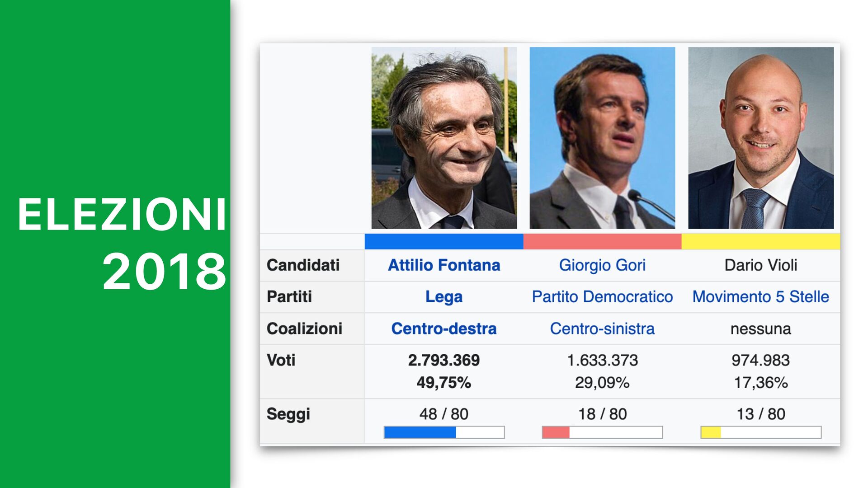Open the Movimento 5 Stelle link
This screenshot has width=868, height=488.
click(x=760, y=297)
